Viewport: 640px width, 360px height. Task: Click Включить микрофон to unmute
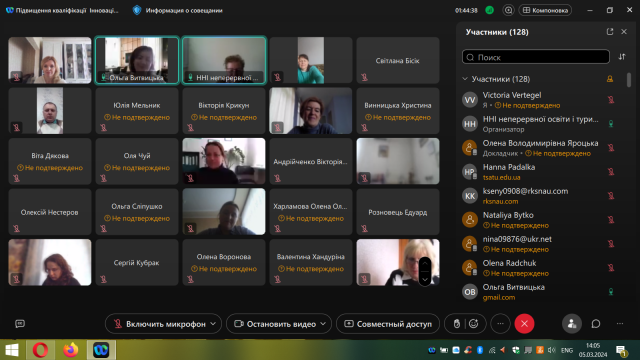(x=159, y=324)
